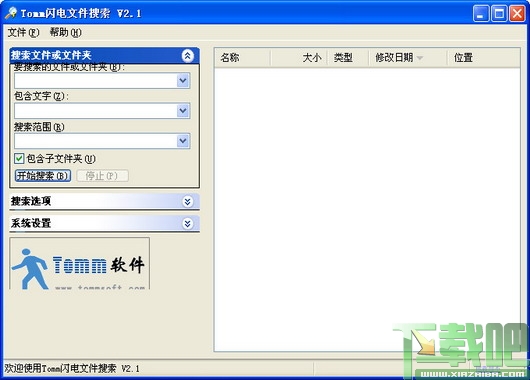Sort results by 修改日期 column

(408, 57)
